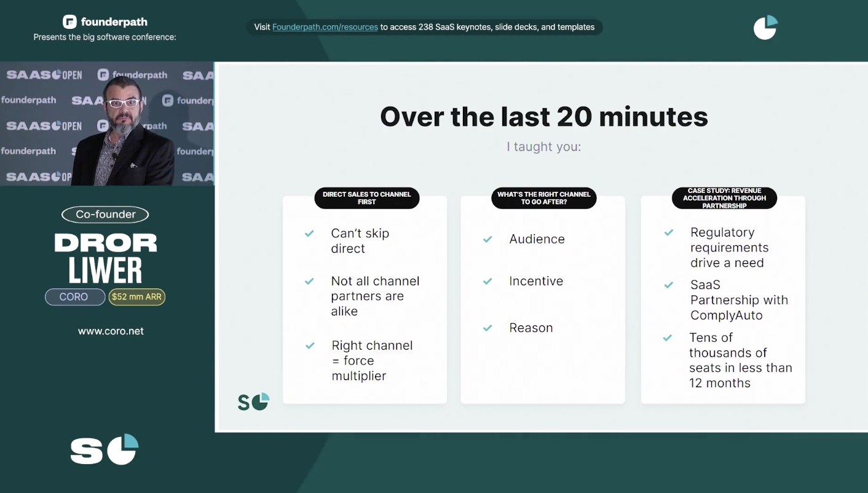The image size is (868, 493).
Task: Click the 'I taught you:' subtitle
Action: (x=544, y=147)
